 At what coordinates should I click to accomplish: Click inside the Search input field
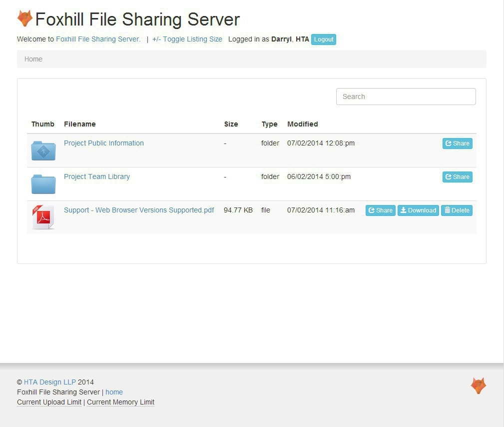point(406,96)
